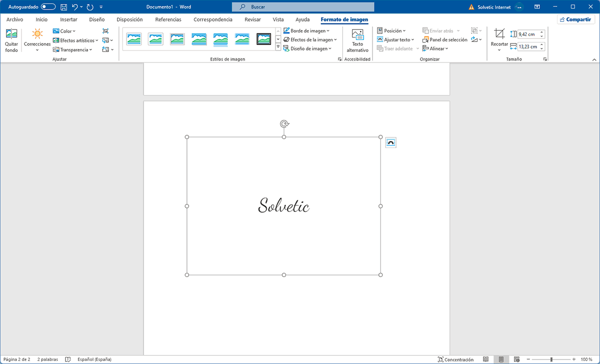
Task: Click the account avatar in title bar
Action: point(519,7)
